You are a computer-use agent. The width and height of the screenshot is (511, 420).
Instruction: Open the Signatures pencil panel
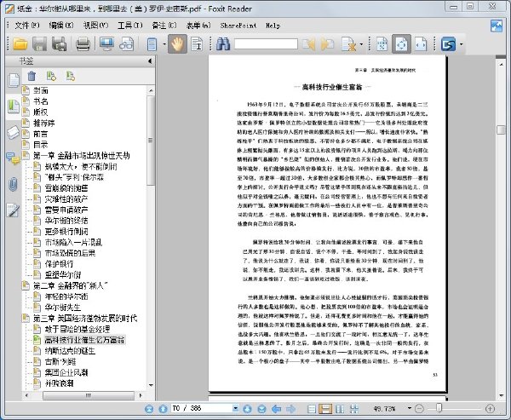click(x=13, y=210)
